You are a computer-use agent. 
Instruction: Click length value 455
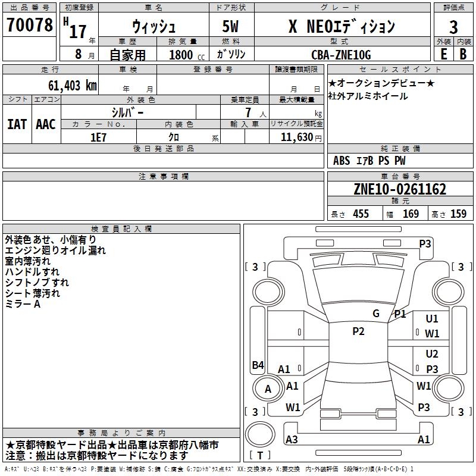point(361,214)
